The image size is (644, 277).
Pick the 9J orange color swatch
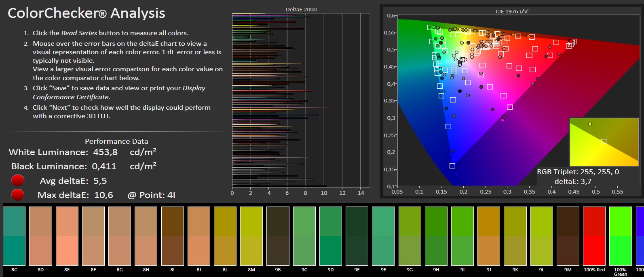click(x=488, y=236)
